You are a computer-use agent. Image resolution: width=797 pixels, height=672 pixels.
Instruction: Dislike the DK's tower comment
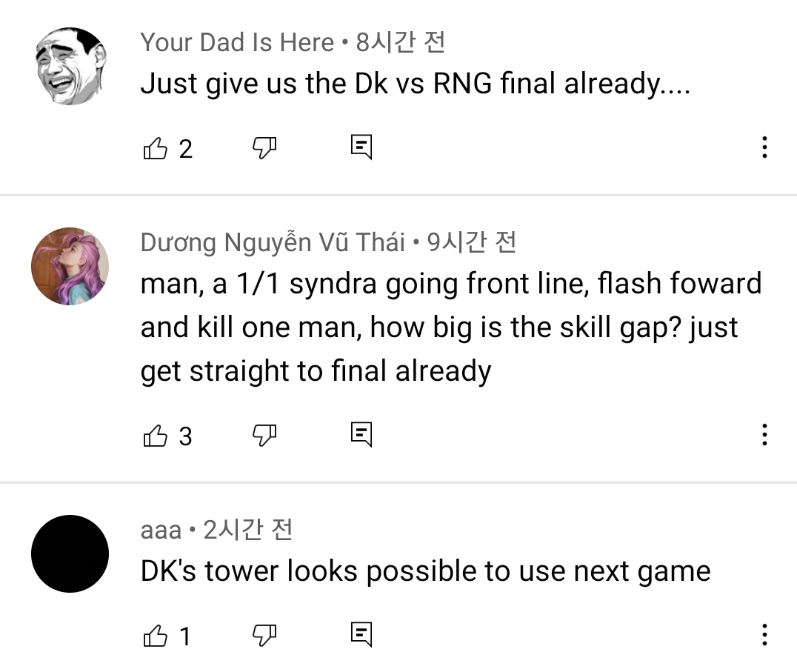tap(264, 635)
